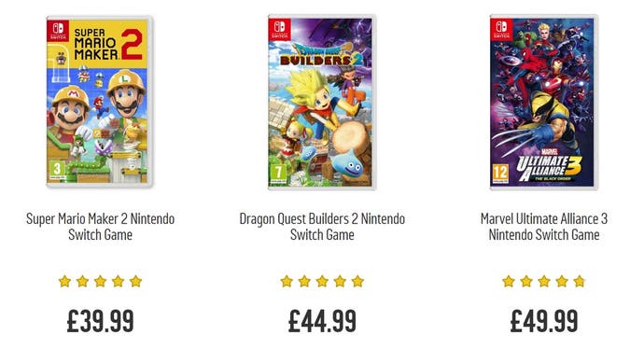The height and width of the screenshot is (362, 644).
Task: Select the £49.99 price
Action: point(544,321)
